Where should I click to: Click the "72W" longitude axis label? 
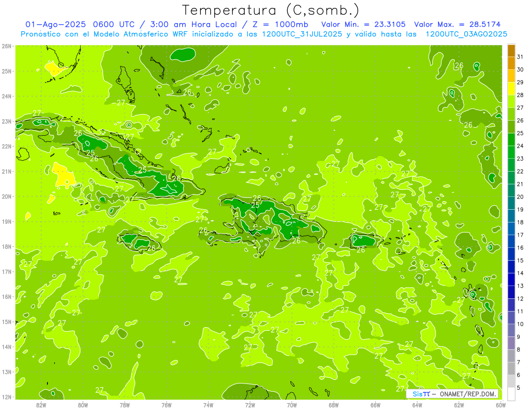[250, 405]
